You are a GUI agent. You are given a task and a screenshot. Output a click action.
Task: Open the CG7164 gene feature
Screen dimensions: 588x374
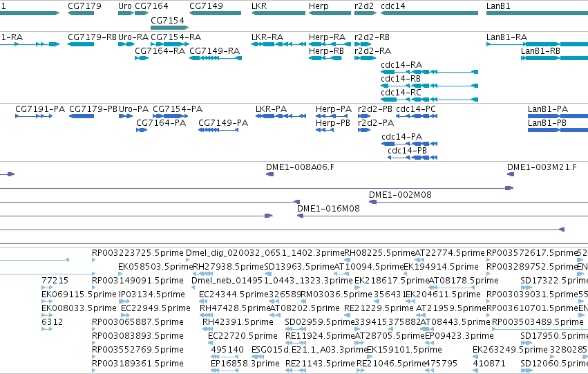click(142, 13)
